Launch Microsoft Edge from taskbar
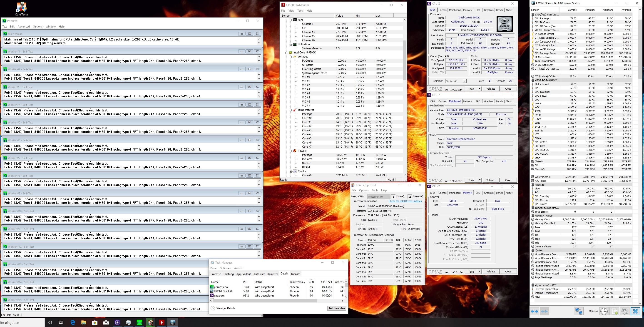Image resolution: width=644 pixels, height=327 pixels. click(x=72, y=322)
